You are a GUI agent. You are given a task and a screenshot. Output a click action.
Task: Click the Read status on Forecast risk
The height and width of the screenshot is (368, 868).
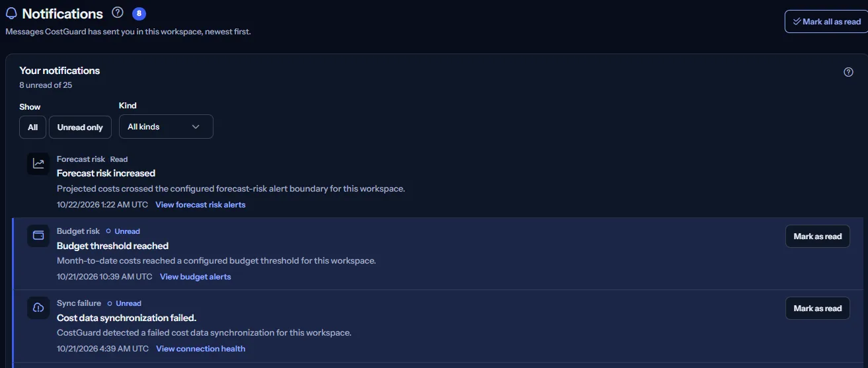pyautogui.click(x=119, y=159)
